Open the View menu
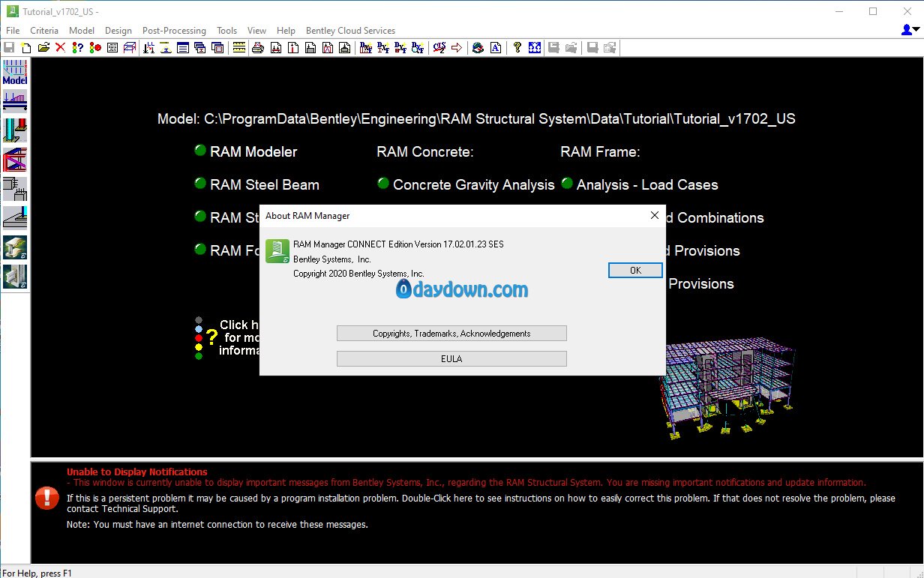This screenshot has width=924, height=578. click(256, 31)
